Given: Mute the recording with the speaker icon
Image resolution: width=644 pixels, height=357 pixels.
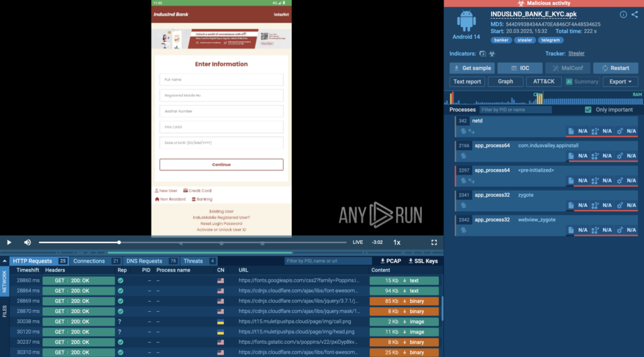Looking at the screenshot, I should [x=27, y=242].
